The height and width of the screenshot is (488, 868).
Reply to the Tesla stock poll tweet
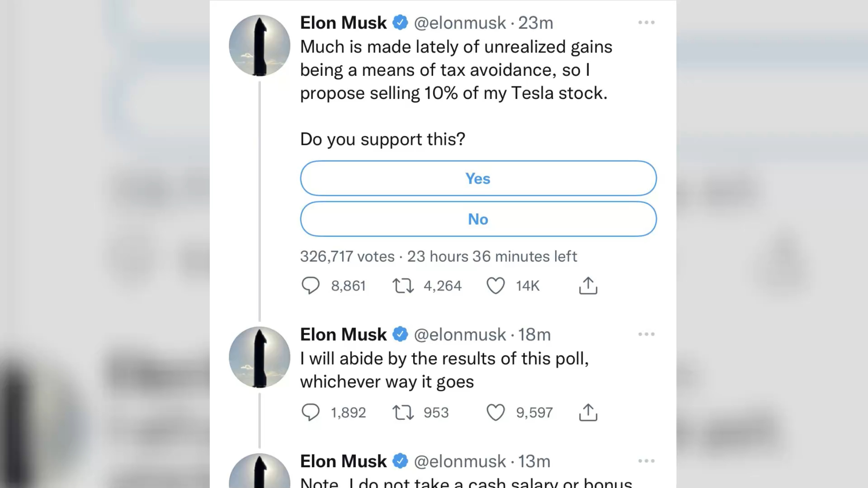click(x=311, y=286)
